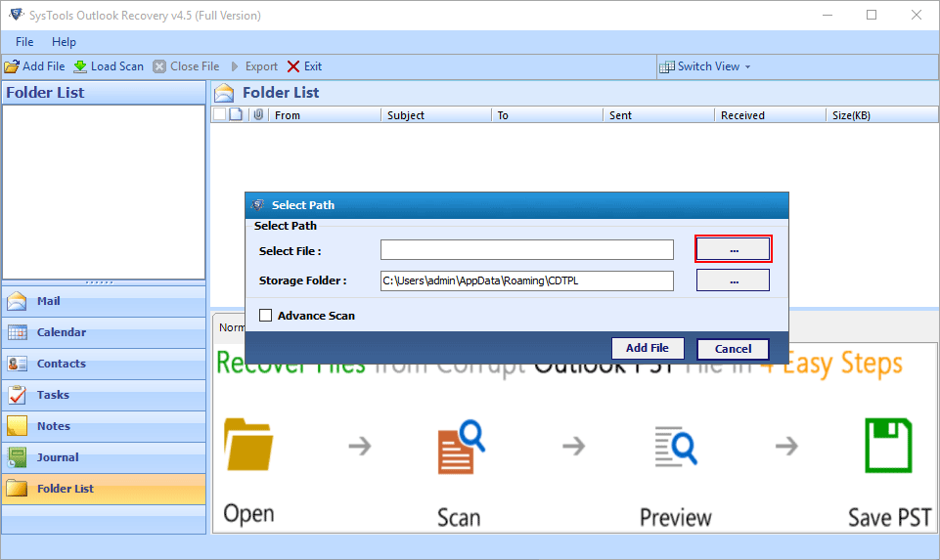Select the Folder List navigation item

pyautogui.click(x=104, y=489)
